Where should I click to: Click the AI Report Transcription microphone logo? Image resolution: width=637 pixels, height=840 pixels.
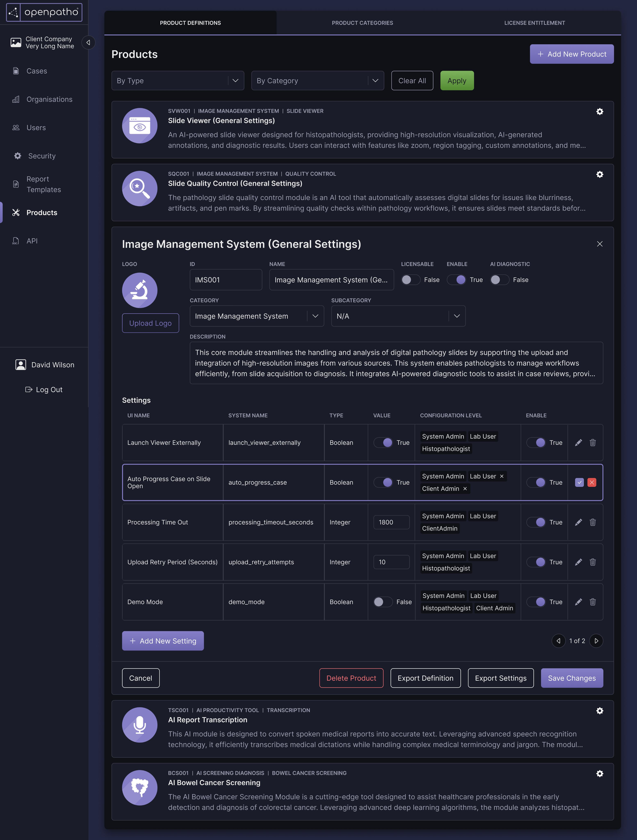[140, 725]
